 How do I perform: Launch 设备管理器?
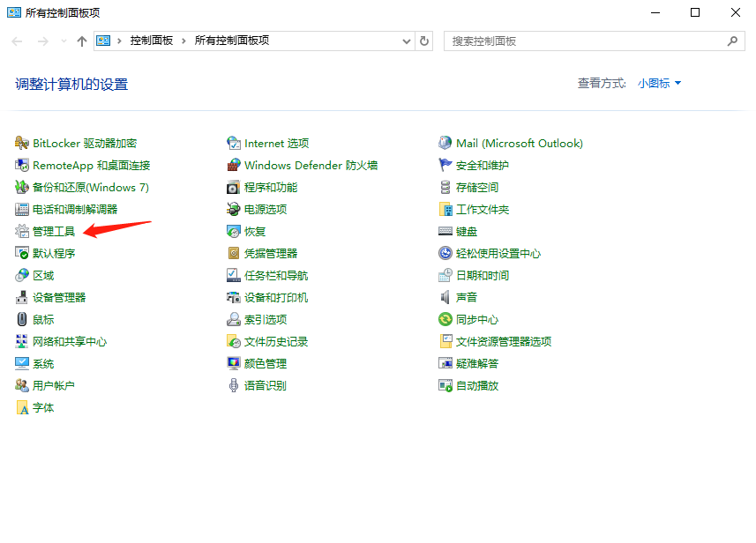tap(58, 297)
